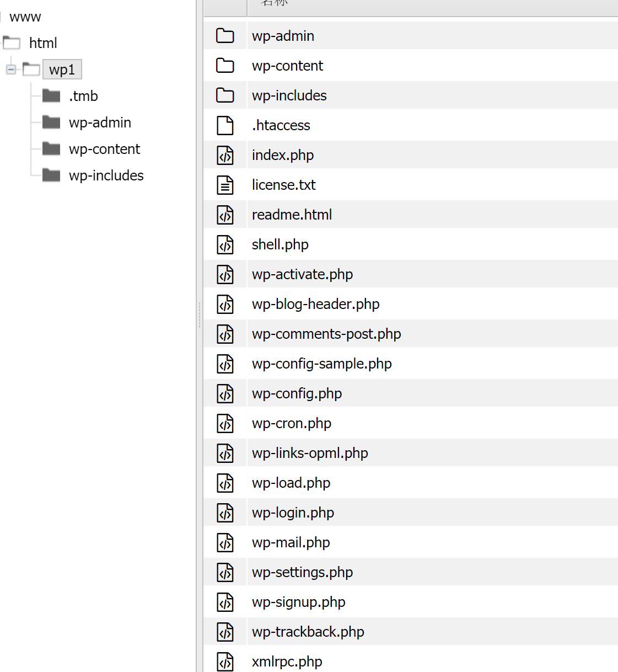618x672 pixels.
Task: Click the index.php code file icon
Action: coord(225,155)
